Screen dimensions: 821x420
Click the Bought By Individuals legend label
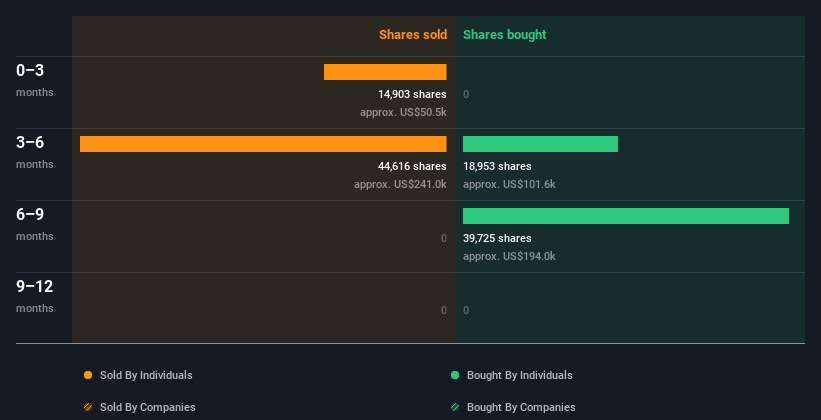(519, 375)
